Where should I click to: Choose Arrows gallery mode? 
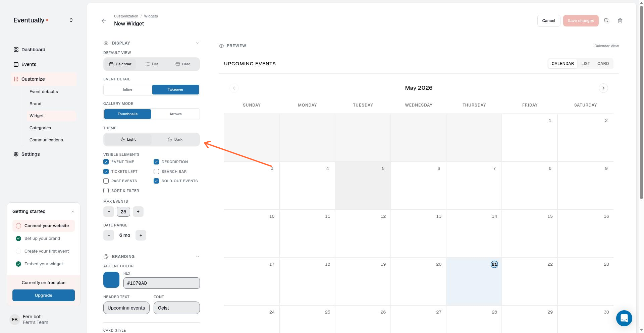(175, 114)
